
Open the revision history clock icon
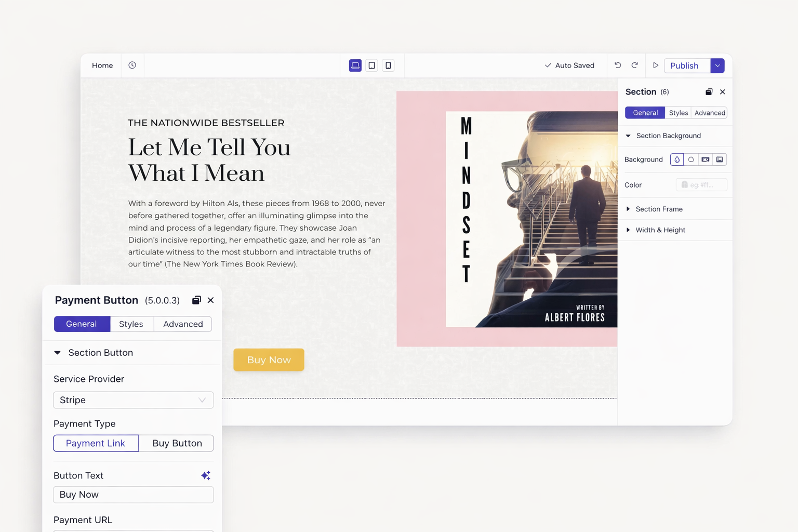coord(132,65)
